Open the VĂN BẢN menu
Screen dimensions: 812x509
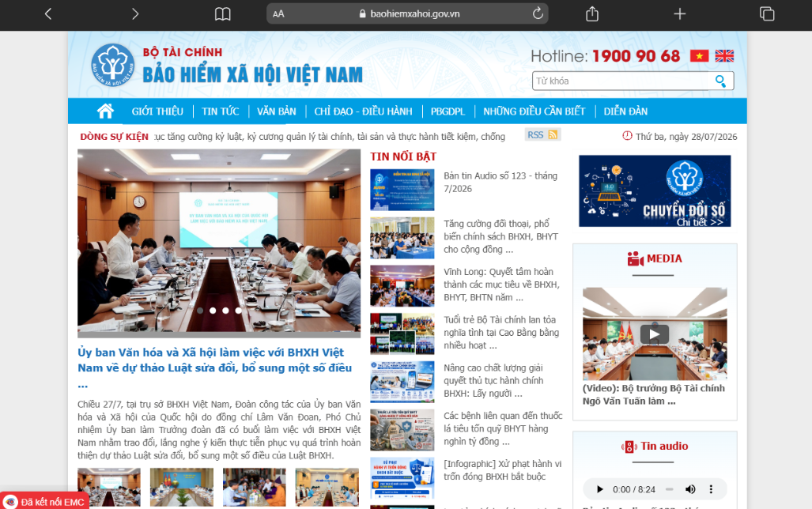(277, 111)
